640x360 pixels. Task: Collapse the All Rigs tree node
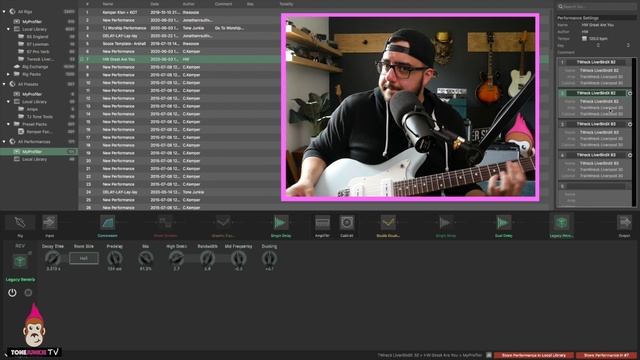[4, 12]
